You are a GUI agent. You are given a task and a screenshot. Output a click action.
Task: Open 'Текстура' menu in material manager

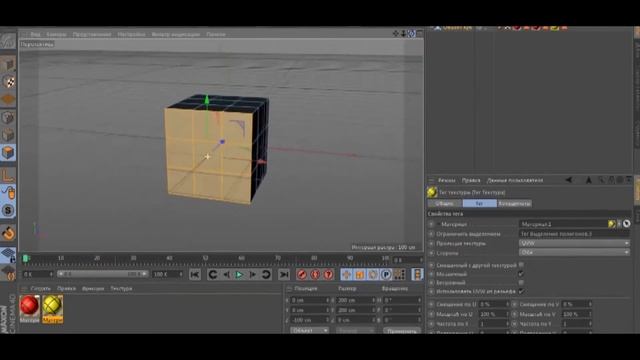pyautogui.click(x=121, y=289)
